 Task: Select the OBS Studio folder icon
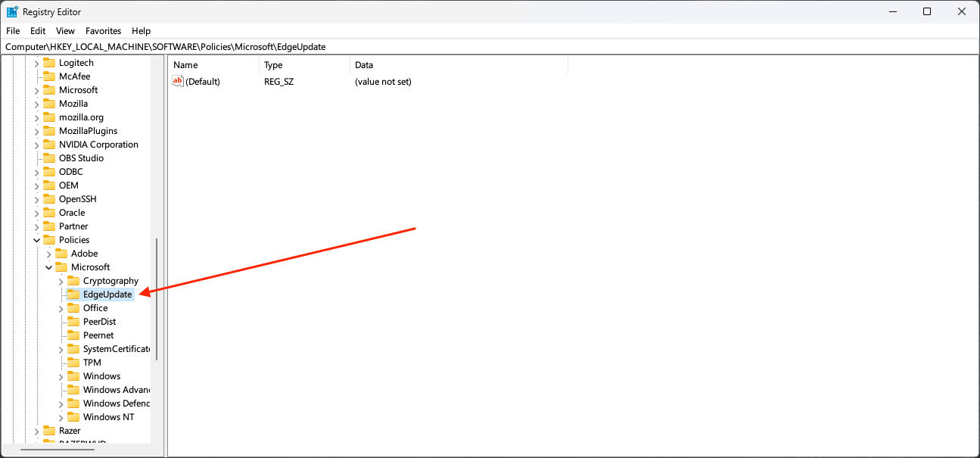coord(49,158)
